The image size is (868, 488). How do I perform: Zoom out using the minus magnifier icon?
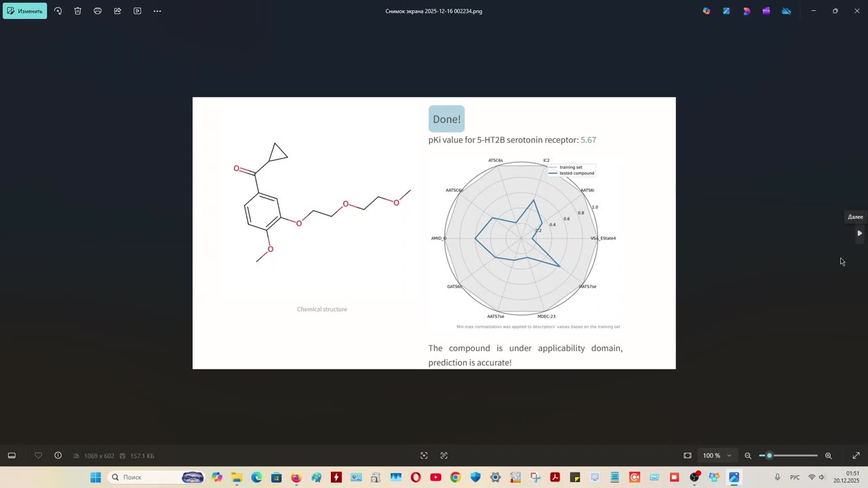748,455
